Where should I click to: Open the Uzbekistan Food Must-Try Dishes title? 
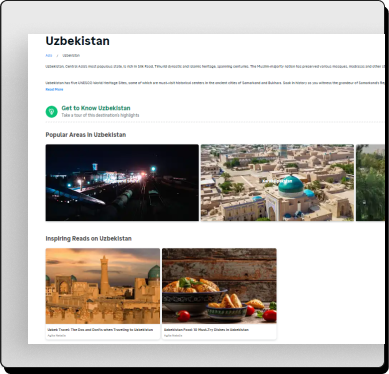(206, 330)
